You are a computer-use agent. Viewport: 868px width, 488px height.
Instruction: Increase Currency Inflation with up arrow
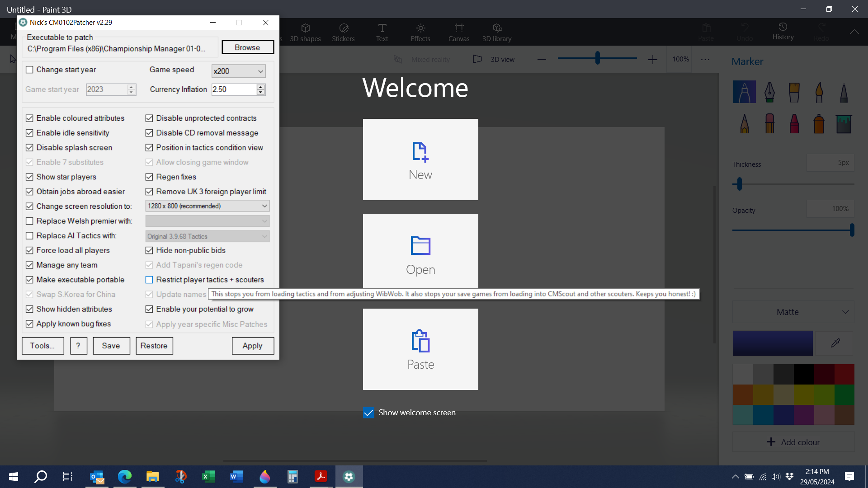tap(260, 87)
